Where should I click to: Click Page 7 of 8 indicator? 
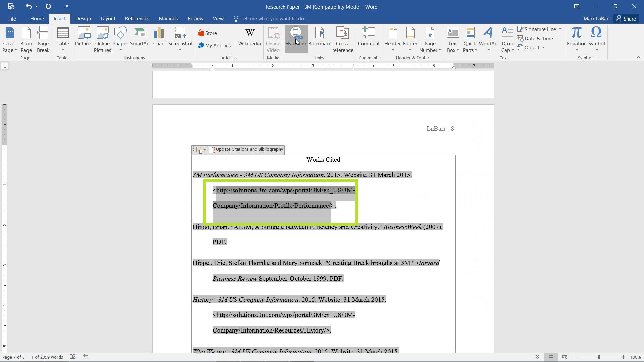(x=13, y=357)
